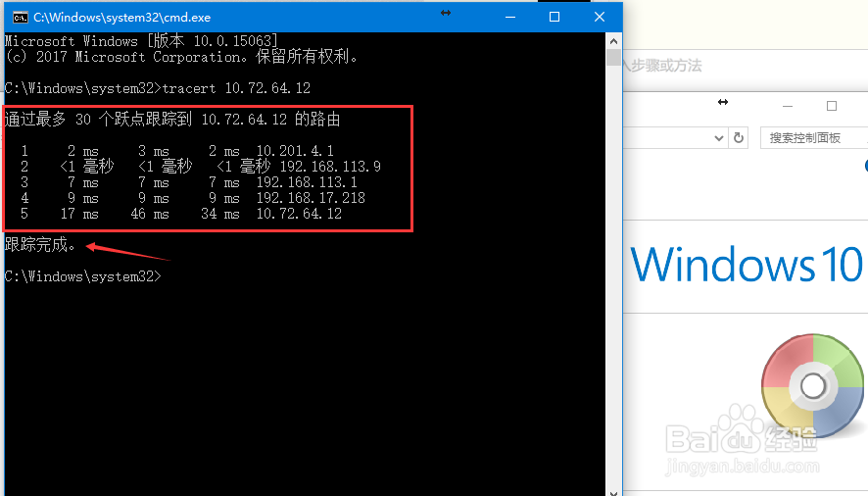Image resolution: width=868 pixels, height=496 pixels.
Task: Click the 2017 Microsoft Corporation copyright line
Action: (x=181, y=57)
